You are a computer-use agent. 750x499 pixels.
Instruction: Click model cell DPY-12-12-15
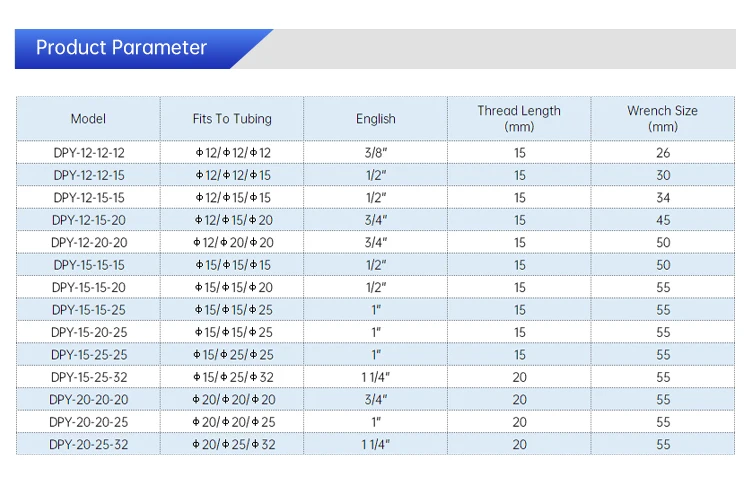[x=89, y=175]
